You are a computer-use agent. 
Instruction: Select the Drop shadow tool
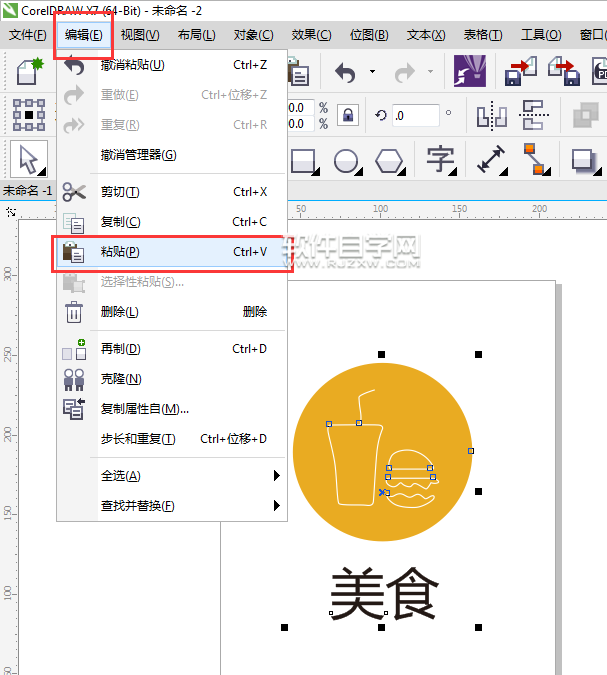click(x=586, y=161)
